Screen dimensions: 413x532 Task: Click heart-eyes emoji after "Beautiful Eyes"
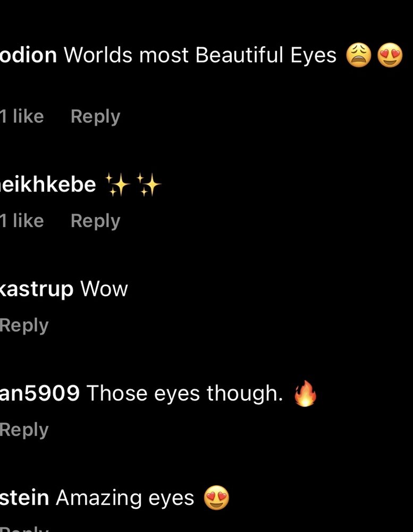click(390, 55)
